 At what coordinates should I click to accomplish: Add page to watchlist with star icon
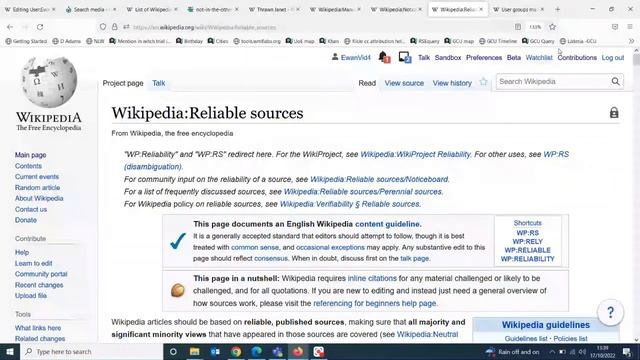tap(483, 82)
